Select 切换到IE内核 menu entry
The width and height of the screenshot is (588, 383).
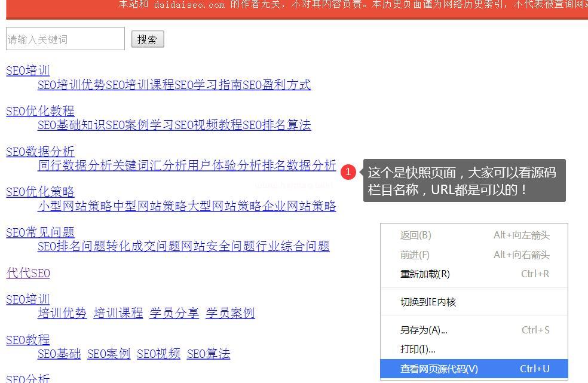click(x=428, y=302)
